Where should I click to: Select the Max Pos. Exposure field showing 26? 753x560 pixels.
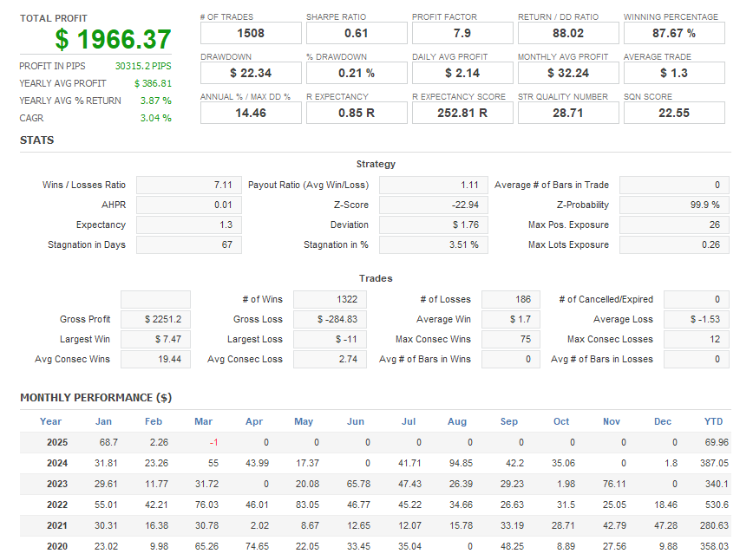(x=674, y=225)
